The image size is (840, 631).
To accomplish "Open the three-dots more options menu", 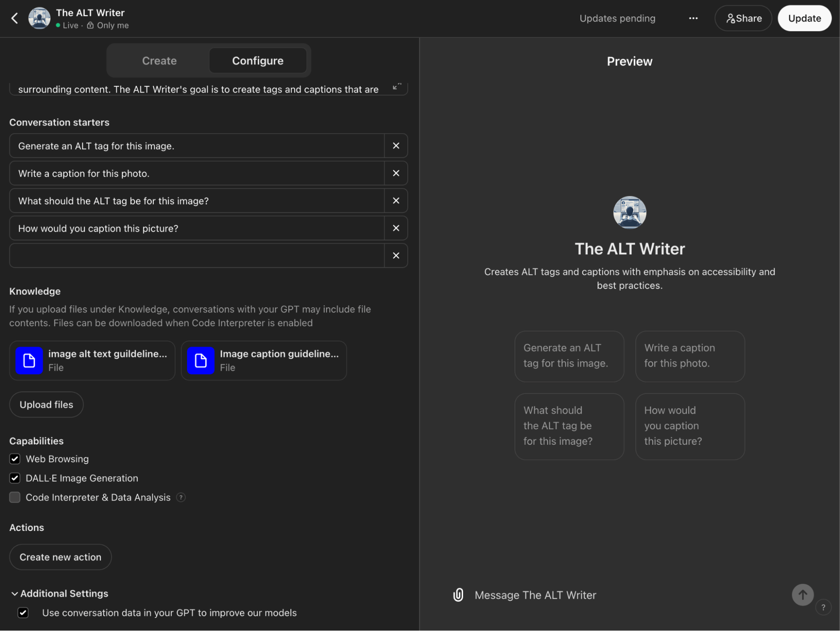I will (x=693, y=18).
